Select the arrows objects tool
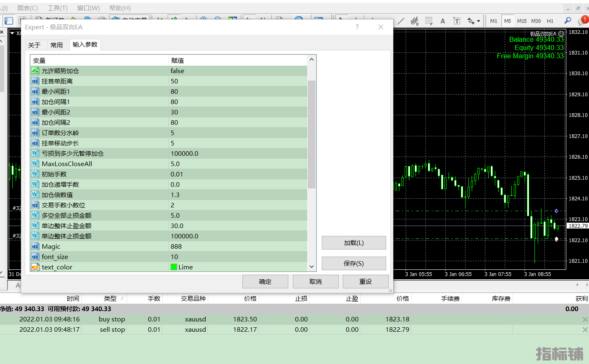This screenshot has height=364, width=589. tap(470, 21)
